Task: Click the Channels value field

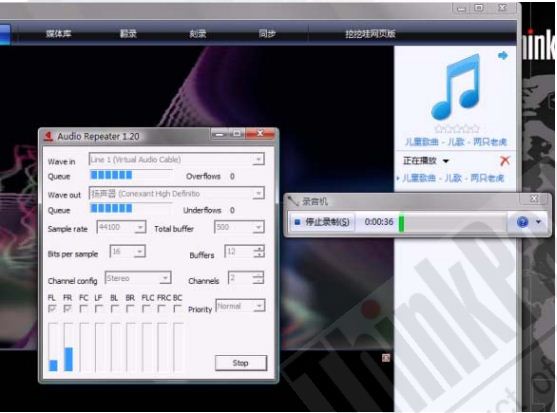Action: pos(240,278)
